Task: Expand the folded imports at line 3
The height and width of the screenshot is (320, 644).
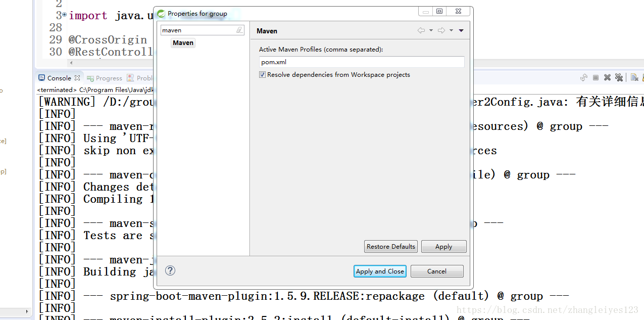Action: pos(64,15)
